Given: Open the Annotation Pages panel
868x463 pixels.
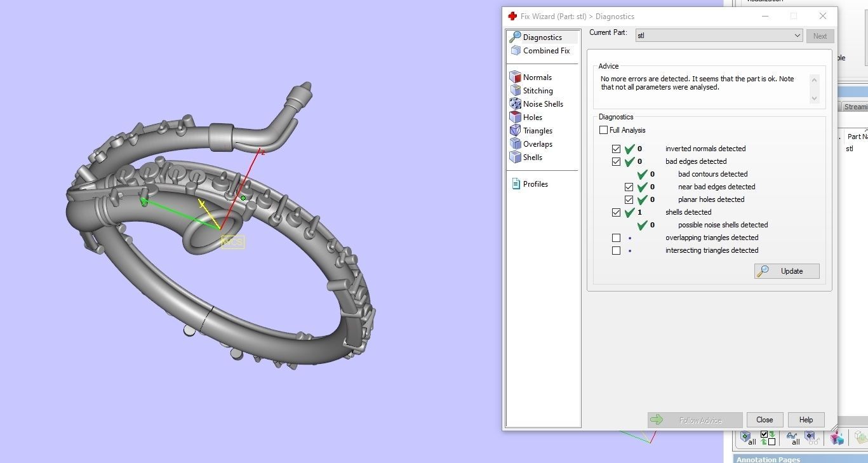Looking at the screenshot, I should tap(768, 459).
